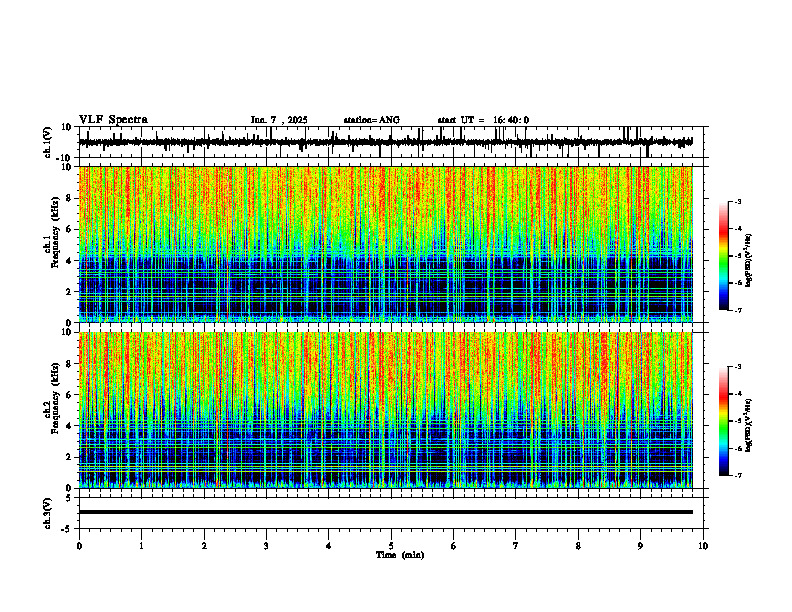Image resolution: width=792 pixels, height=612 pixels.
Task: Click time axis tick label 5
Action: pos(391,546)
